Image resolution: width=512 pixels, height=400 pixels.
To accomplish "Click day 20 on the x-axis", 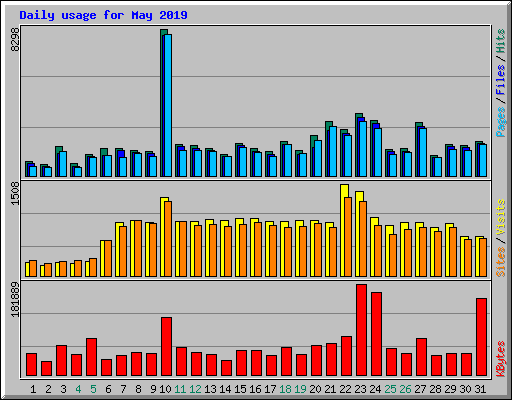I will pos(315,389).
